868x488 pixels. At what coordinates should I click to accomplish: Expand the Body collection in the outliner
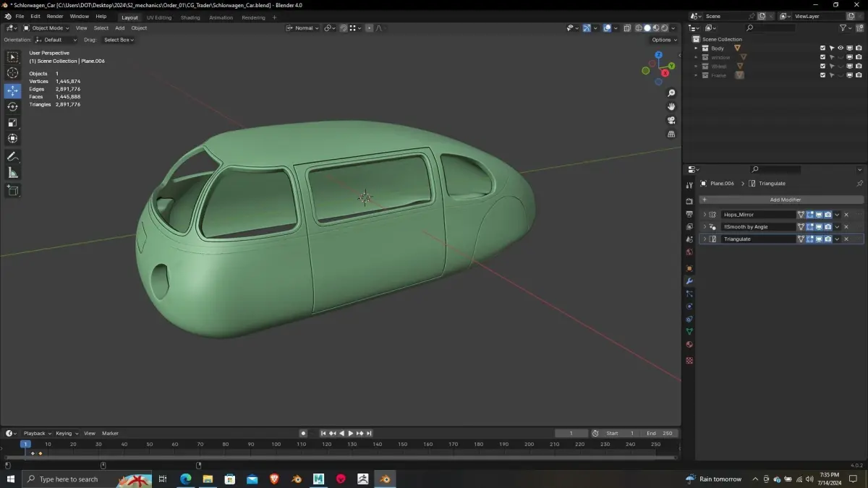click(x=696, y=48)
